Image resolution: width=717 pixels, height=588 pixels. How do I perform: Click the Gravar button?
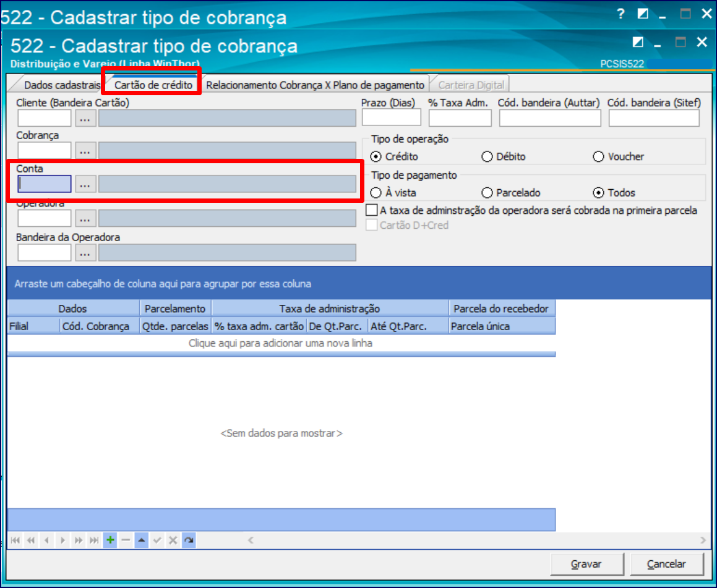coord(586,565)
